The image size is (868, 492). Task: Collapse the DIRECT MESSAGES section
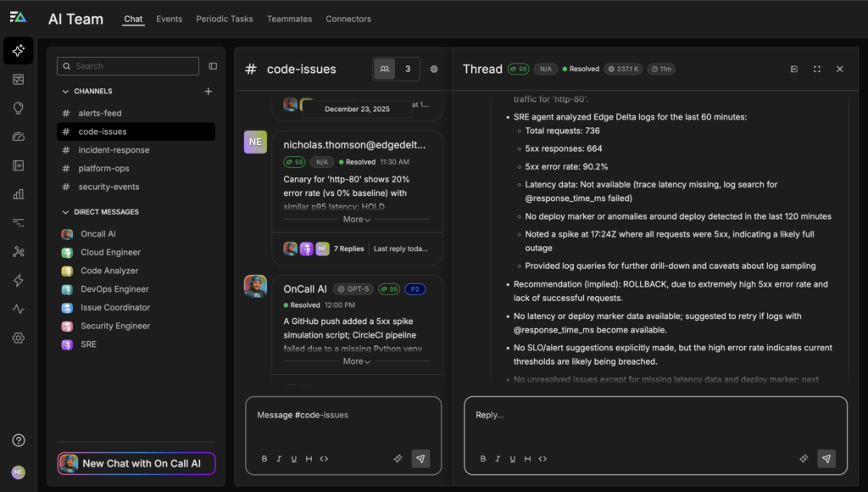[x=66, y=212]
